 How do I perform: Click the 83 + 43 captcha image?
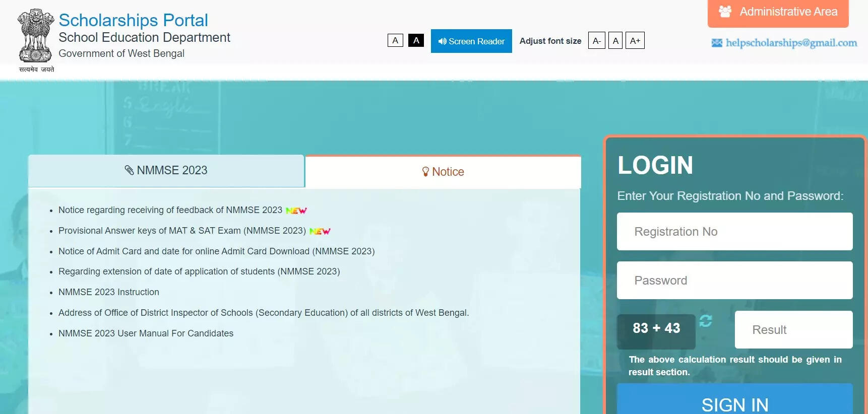656,331
